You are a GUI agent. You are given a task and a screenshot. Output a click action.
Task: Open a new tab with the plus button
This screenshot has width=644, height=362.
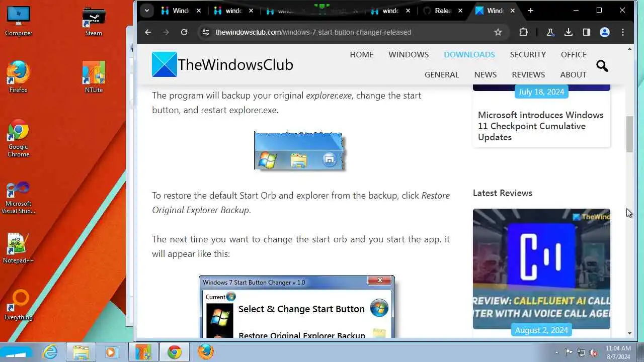click(530, 11)
